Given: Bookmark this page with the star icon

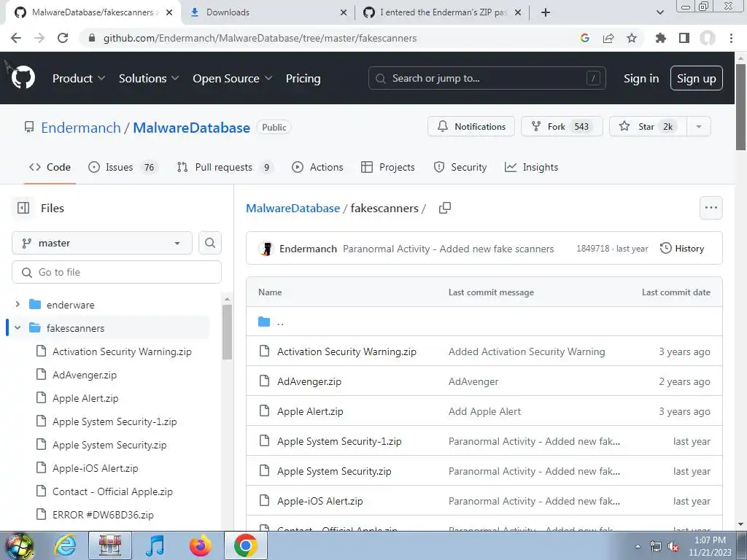Looking at the screenshot, I should (632, 38).
